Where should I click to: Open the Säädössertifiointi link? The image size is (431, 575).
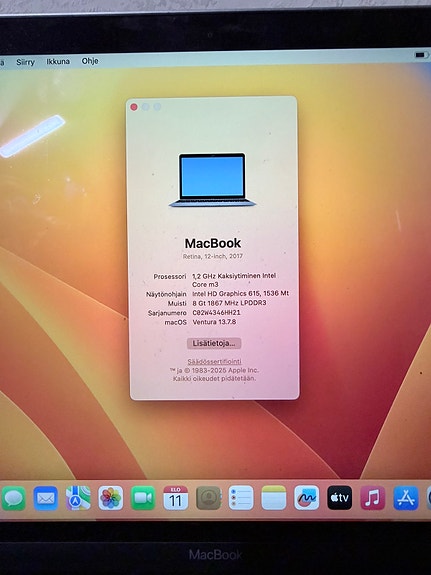(215, 362)
